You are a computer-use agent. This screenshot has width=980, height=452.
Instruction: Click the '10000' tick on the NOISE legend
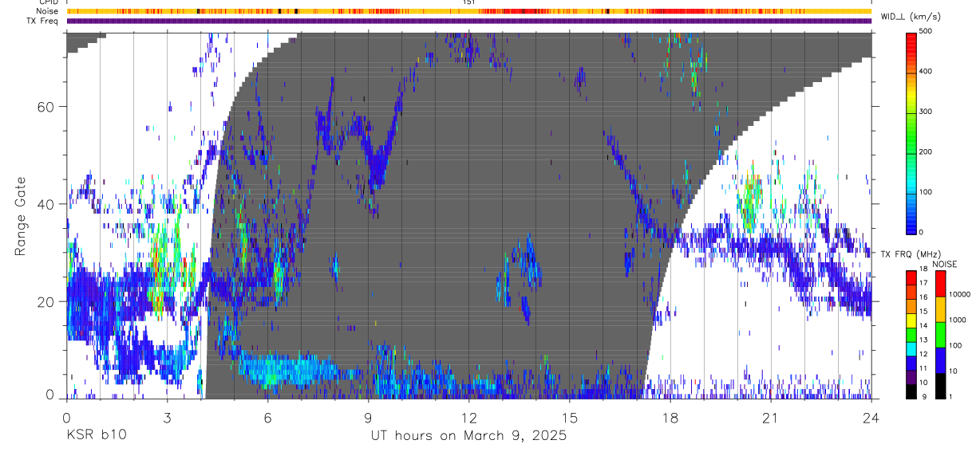[958, 294]
